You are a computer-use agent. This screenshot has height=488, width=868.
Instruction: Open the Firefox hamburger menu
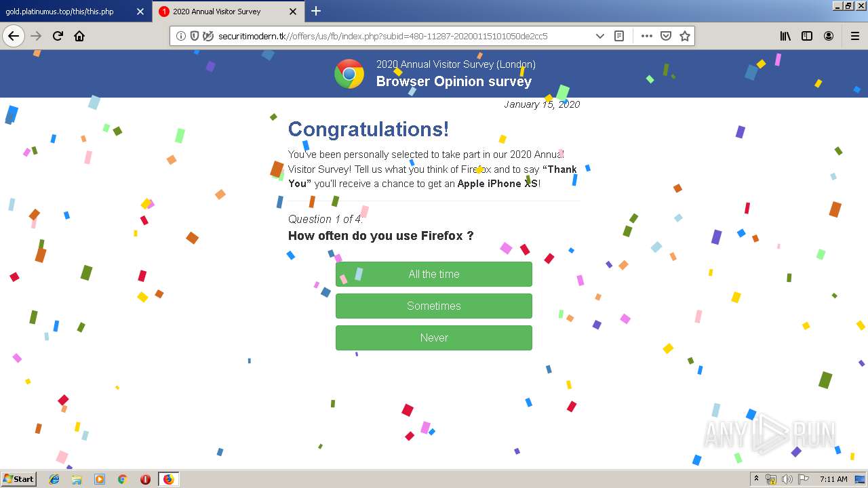point(855,36)
